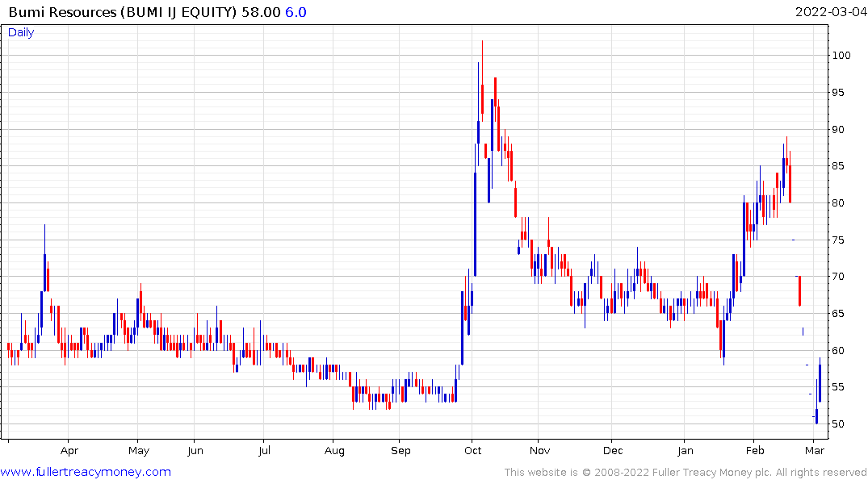Click the 100 price axis label
The height and width of the screenshot is (484, 868).
click(843, 56)
